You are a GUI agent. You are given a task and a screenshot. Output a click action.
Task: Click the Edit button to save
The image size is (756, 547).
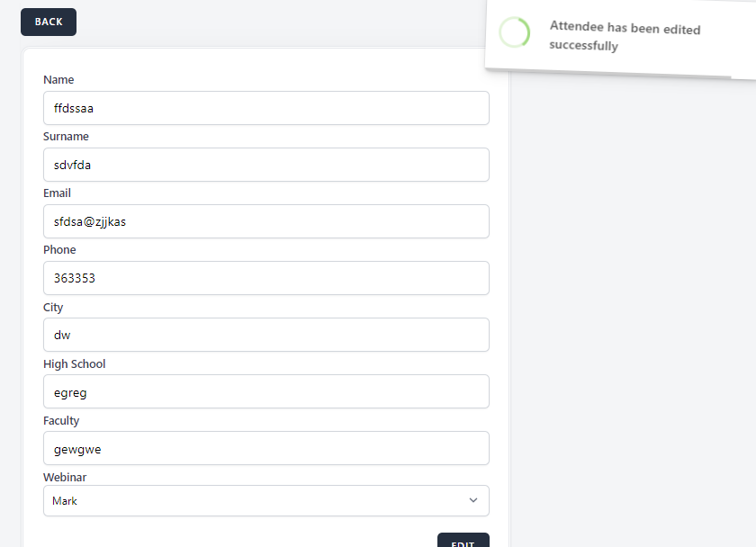coord(463,541)
